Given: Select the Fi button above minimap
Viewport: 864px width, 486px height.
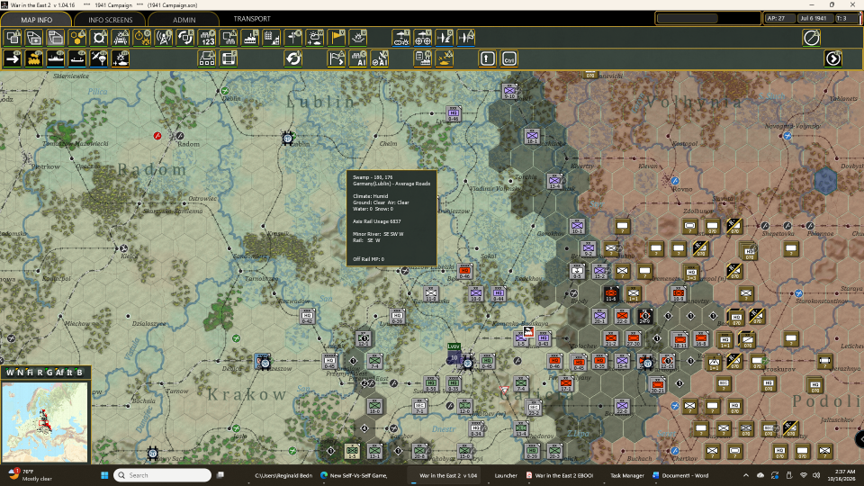Looking at the screenshot, I should (x=30, y=372).
